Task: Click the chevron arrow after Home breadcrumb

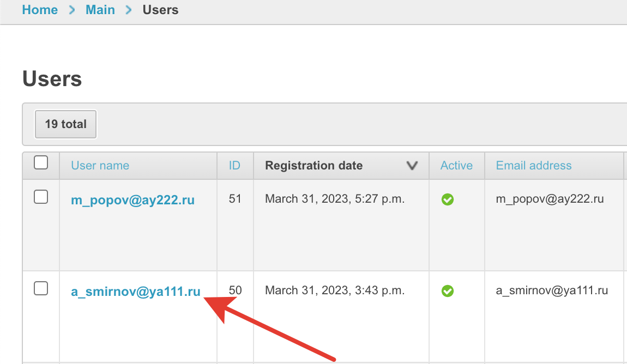Action: click(72, 10)
